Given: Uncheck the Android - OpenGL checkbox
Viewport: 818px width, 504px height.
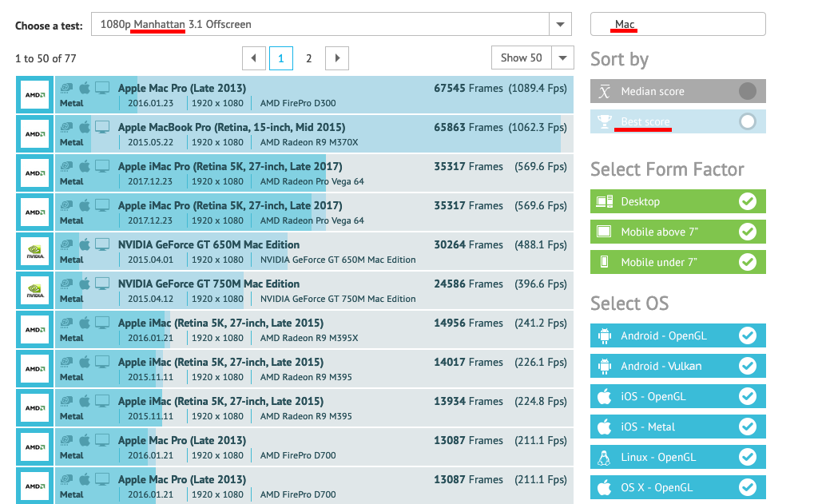Looking at the screenshot, I should [747, 335].
